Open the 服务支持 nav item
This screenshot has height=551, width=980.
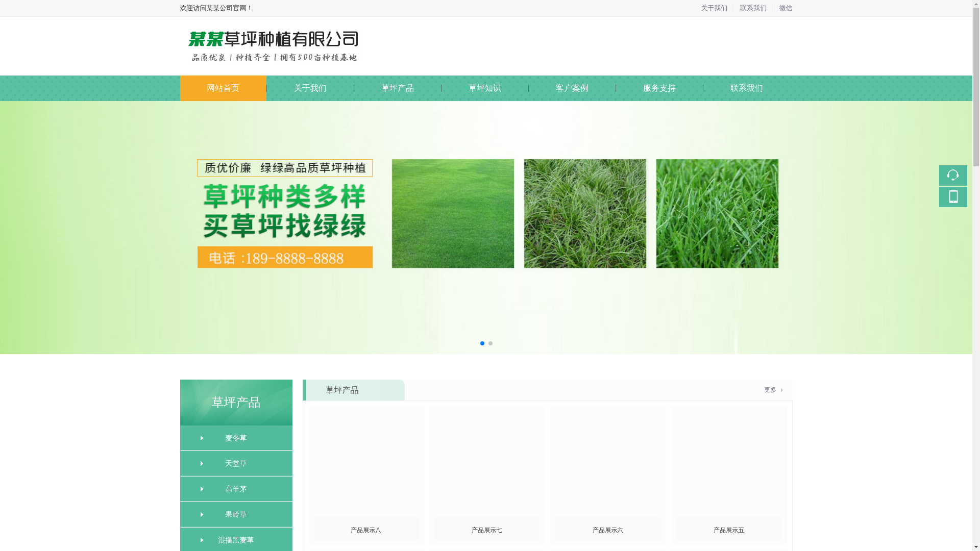659,88
